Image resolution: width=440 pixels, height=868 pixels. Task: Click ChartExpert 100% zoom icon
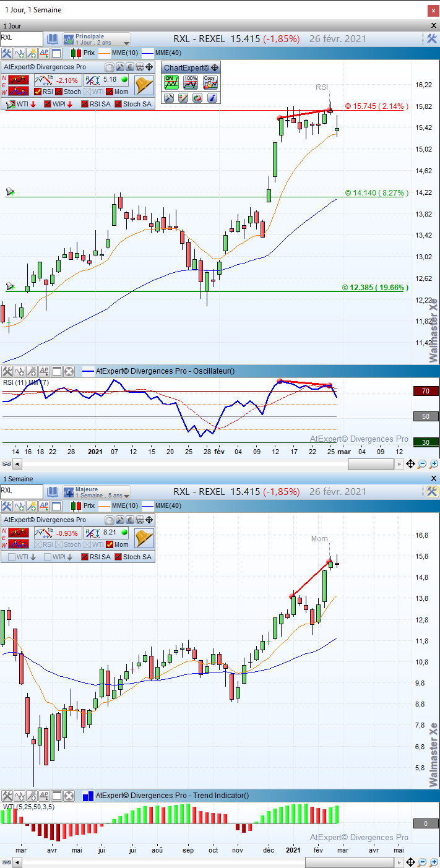pos(191,82)
